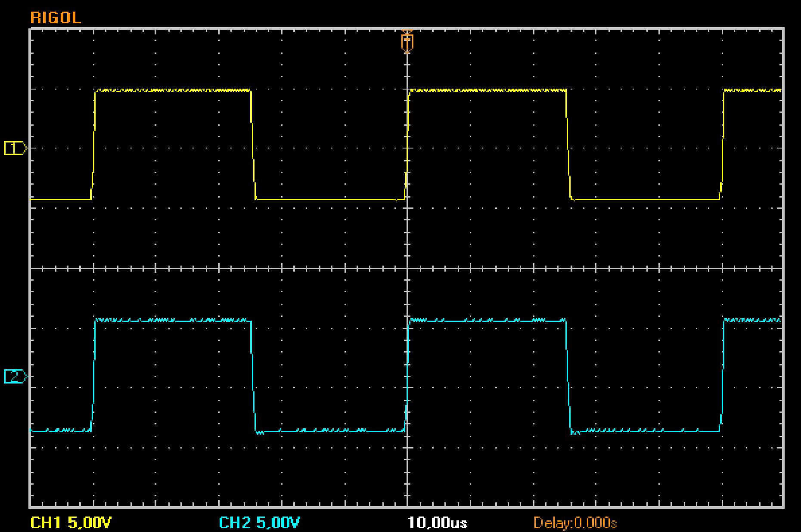Click the CH1 5.00V scale readout
The height and width of the screenshot is (532, 801).
(x=71, y=523)
